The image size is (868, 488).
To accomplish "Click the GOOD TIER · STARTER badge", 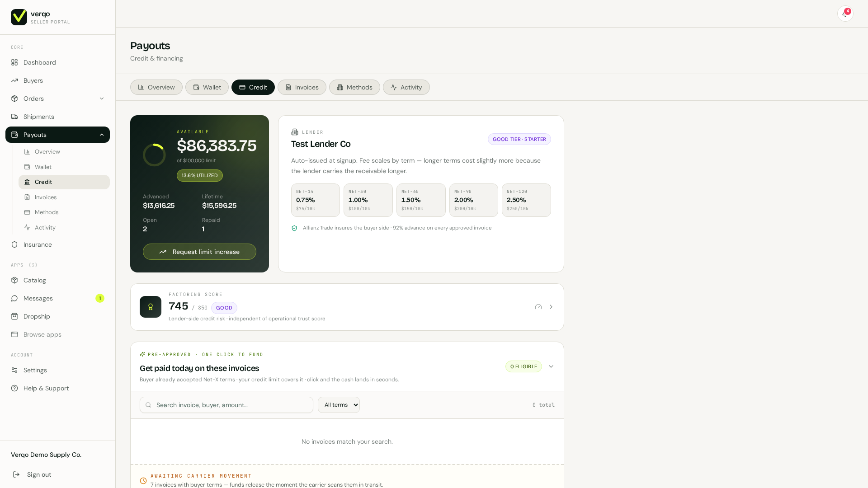I will [x=519, y=139].
